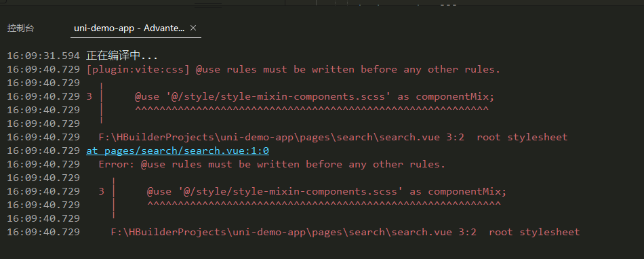
Task: Click line number 3 in the first snippet
Action: tap(89, 97)
